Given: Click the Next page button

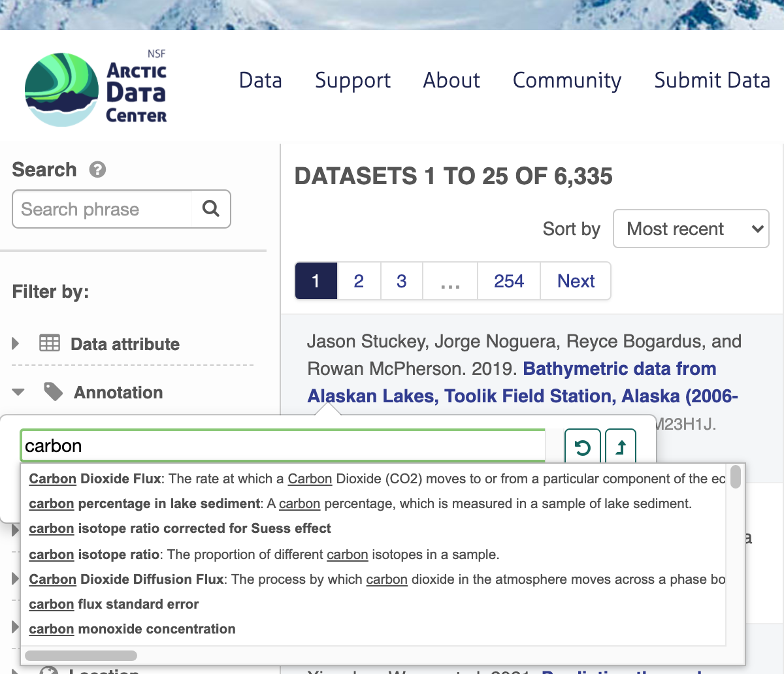Looking at the screenshot, I should coord(576,281).
